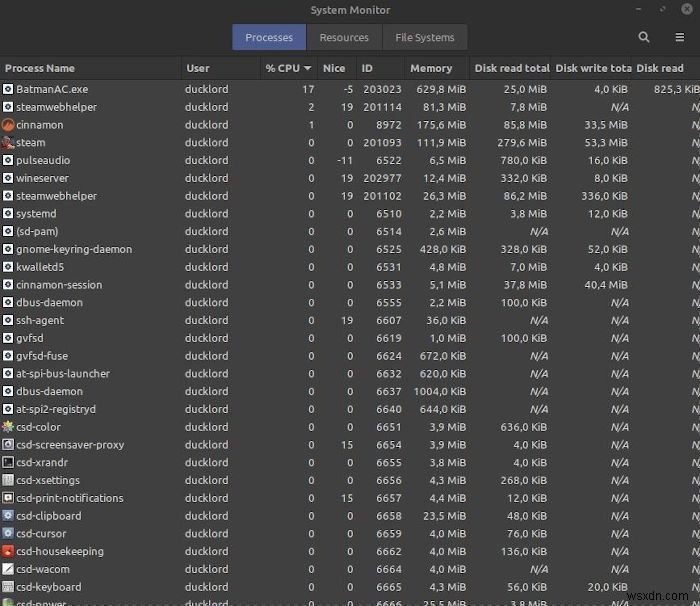Click disk write total 336,0 KiB

[604, 196]
